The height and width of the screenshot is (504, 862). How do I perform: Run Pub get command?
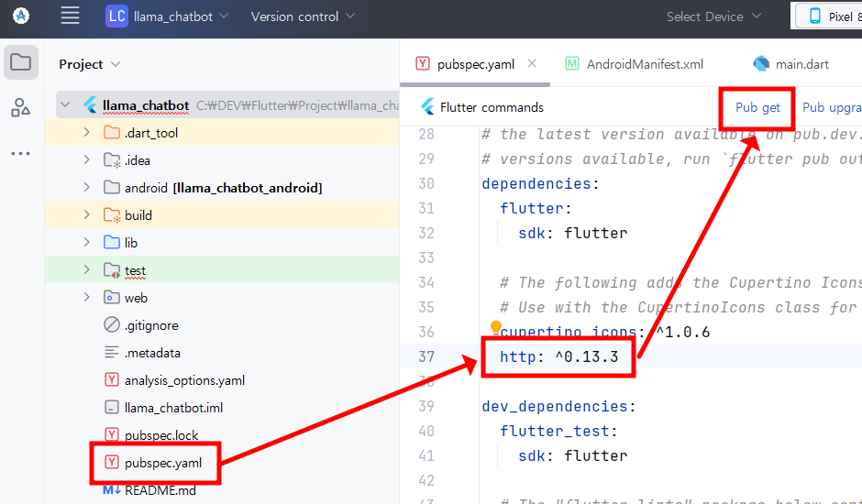757,108
